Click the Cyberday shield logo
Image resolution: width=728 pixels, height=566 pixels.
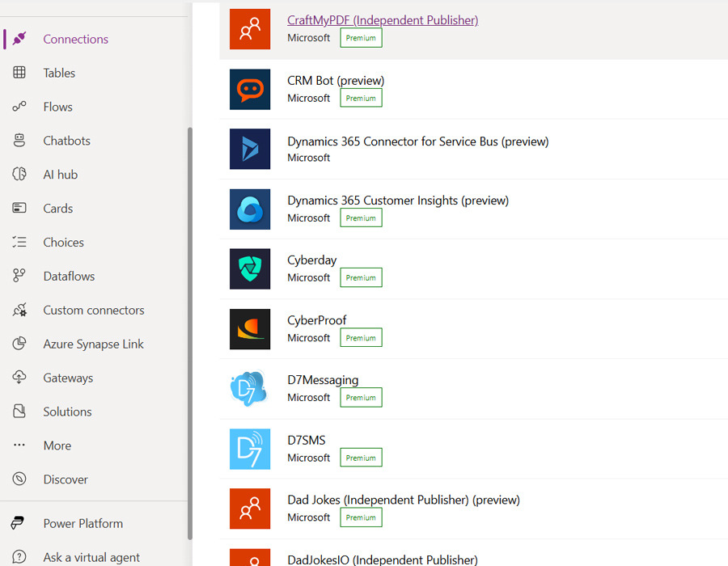[x=250, y=269]
